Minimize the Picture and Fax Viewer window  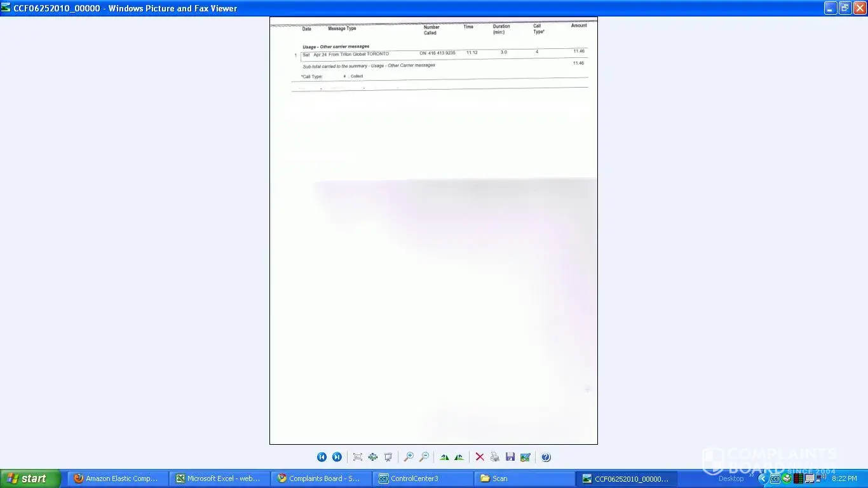click(x=831, y=8)
